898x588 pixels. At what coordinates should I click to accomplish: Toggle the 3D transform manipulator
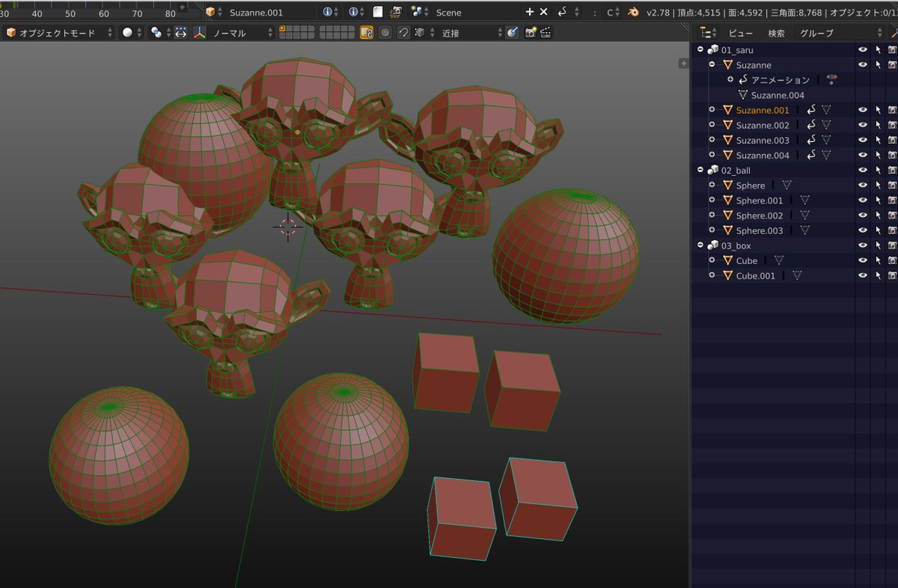click(x=182, y=33)
